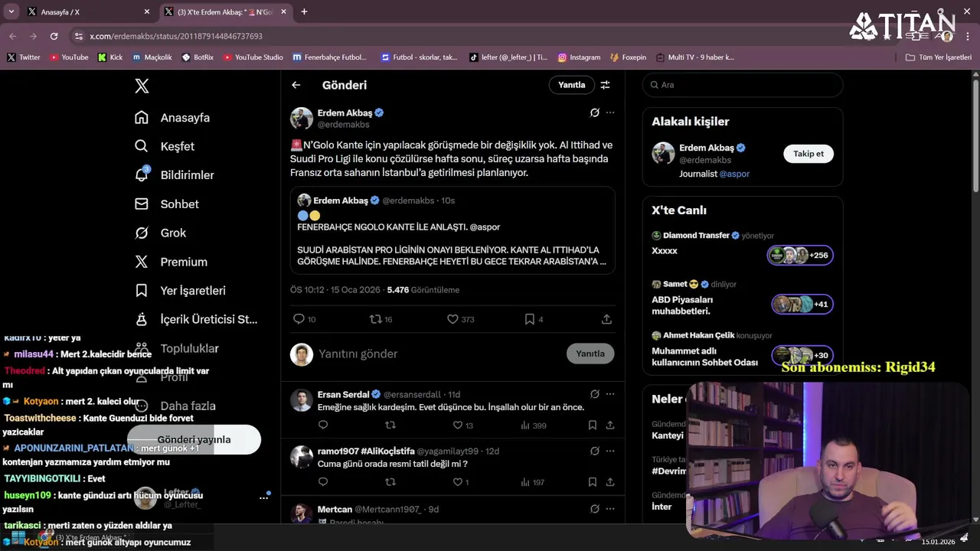Like ramo1907 #AliKoçİstifa reply
This screenshot has width=980, height=551.
[458, 482]
